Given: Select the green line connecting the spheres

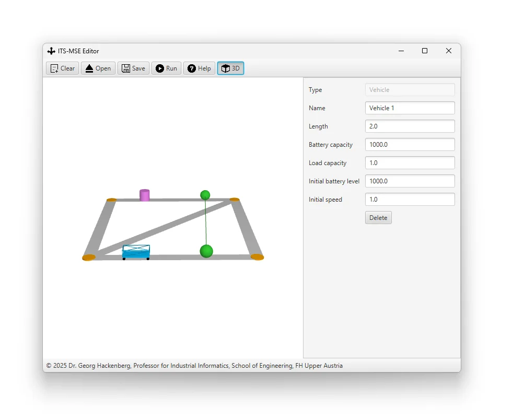Looking at the screenshot, I should (206, 223).
